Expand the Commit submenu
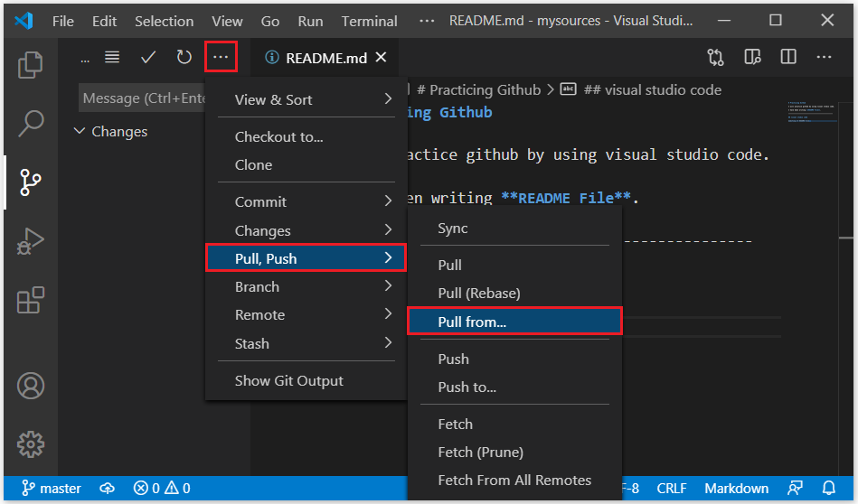This screenshot has height=504, width=858. (306, 201)
